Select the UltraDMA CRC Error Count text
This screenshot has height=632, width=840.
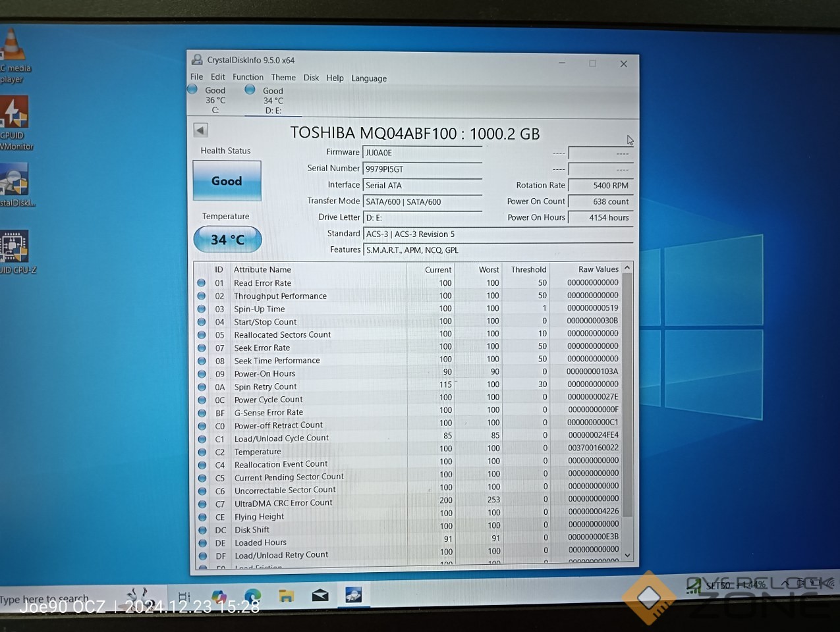point(283,503)
